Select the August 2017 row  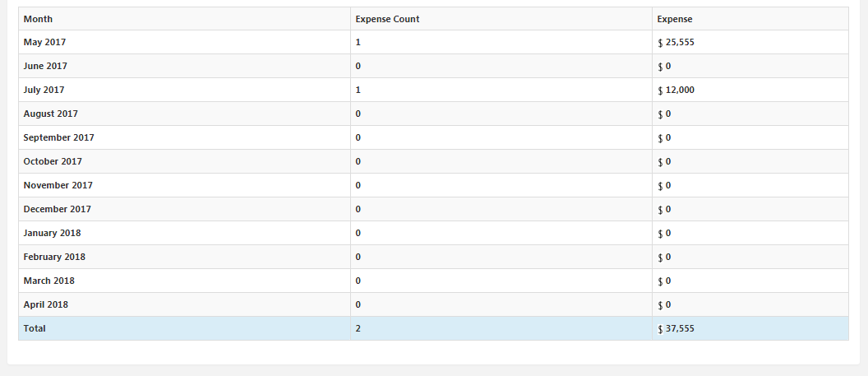(50, 114)
